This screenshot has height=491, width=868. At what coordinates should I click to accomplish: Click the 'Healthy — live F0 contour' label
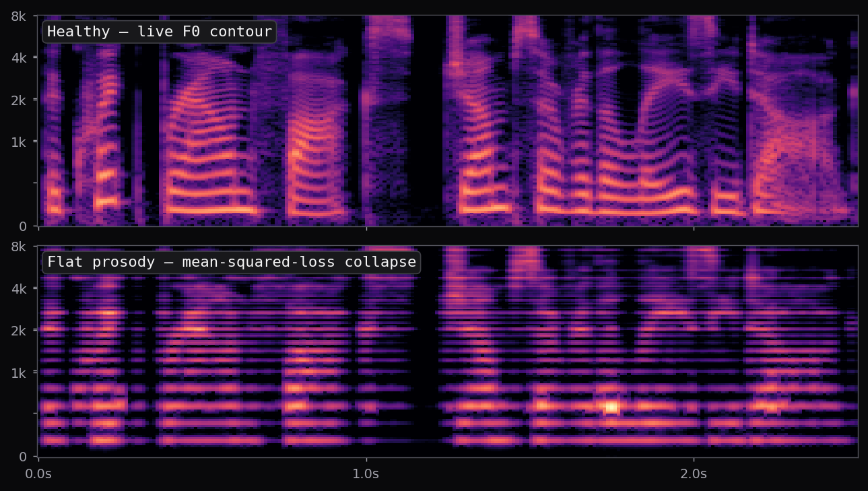(159, 31)
